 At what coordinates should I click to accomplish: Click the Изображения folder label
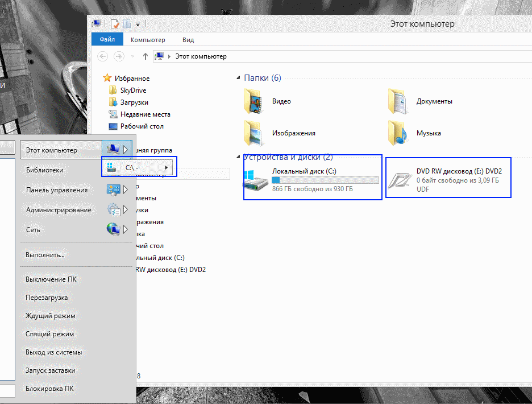click(x=293, y=133)
